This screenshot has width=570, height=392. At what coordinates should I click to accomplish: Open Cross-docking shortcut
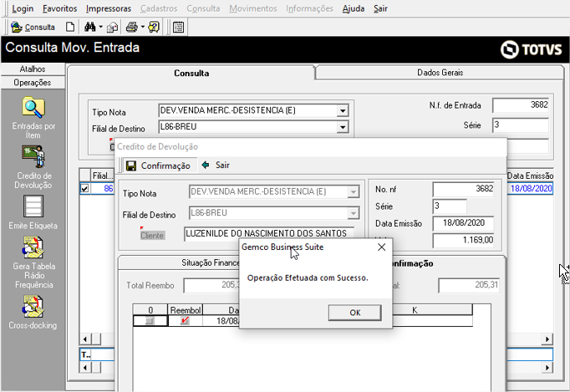[33, 313]
